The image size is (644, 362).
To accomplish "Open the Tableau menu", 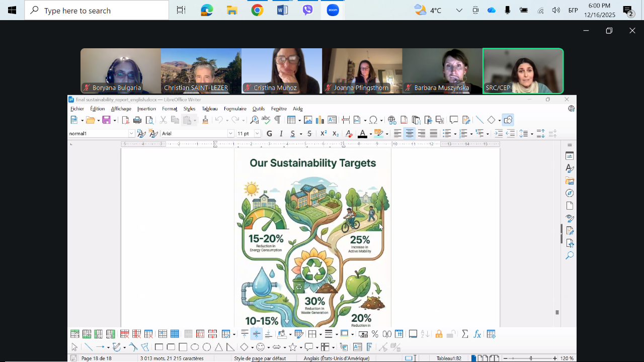I will click(210, 109).
